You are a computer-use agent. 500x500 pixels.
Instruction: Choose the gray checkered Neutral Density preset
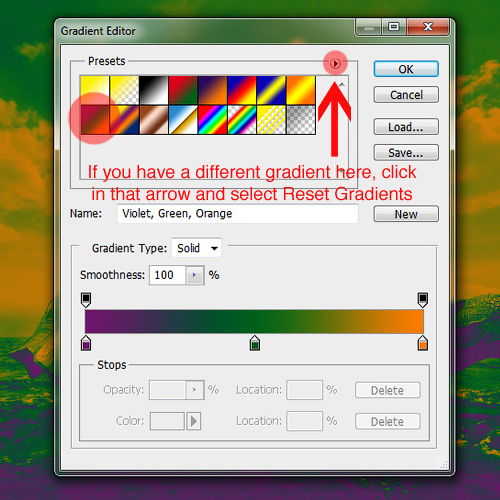tap(300, 120)
